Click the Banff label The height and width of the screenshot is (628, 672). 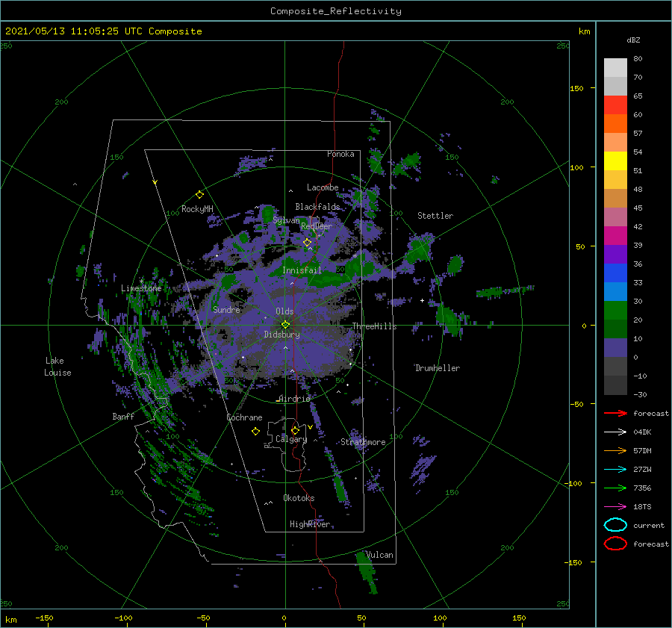click(123, 416)
